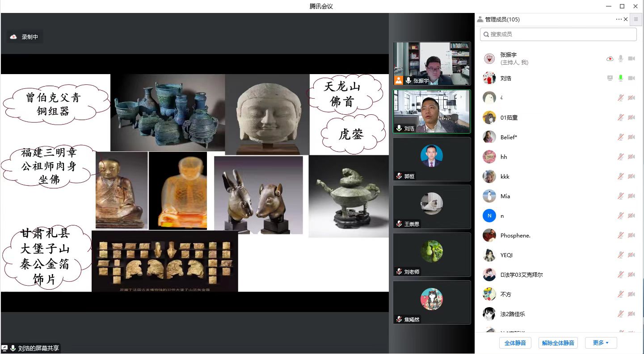Mute 刘浩's green microphone in member list
Viewport: 644px width, 354px height.
click(x=620, y=78)
